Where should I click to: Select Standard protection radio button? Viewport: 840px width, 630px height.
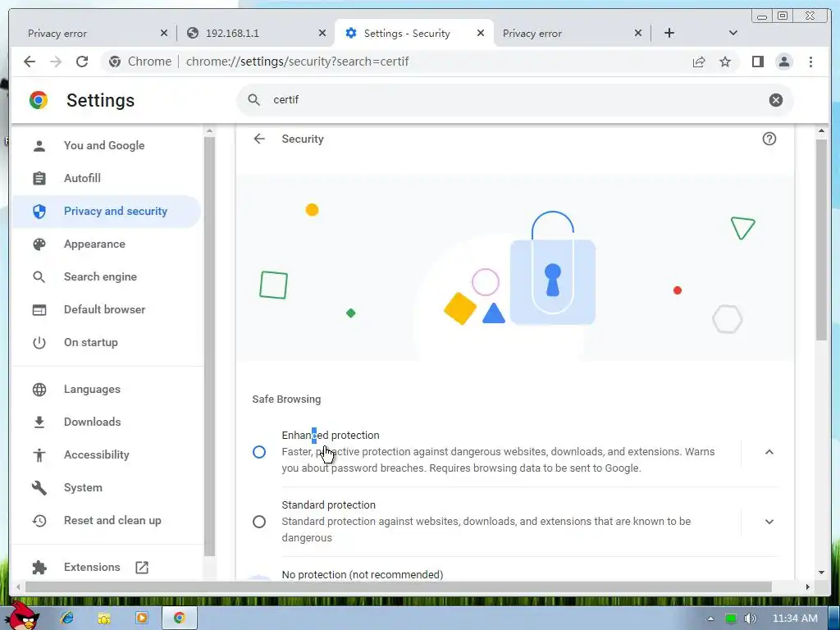coord(259,522)
